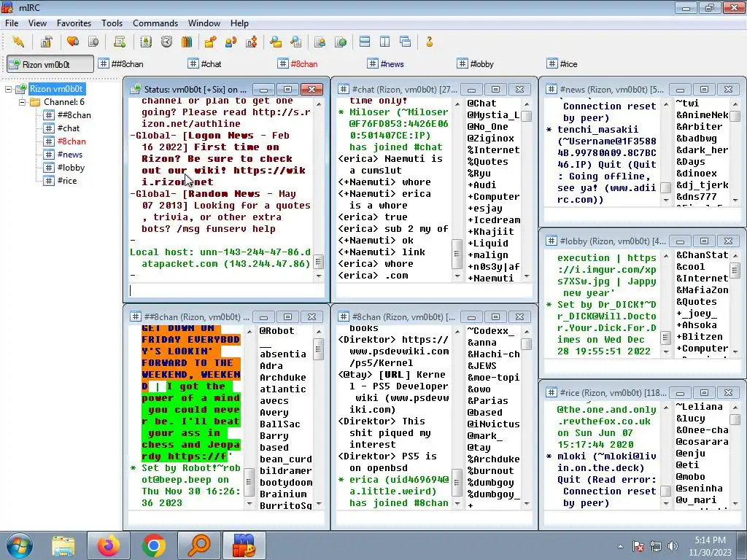Viewport: 747px width, 560px height.
Task: Click the ##8chan window message input box
Action: (x=226, y=518)
